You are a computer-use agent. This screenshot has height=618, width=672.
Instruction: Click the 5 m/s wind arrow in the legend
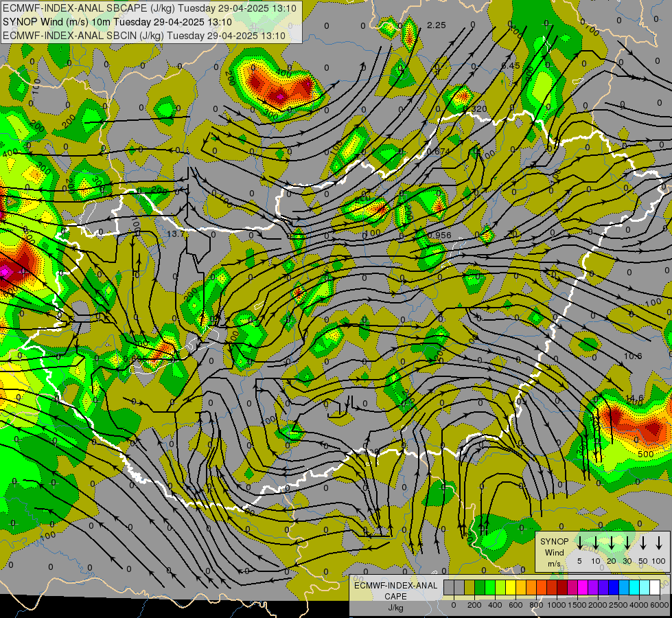579,542
